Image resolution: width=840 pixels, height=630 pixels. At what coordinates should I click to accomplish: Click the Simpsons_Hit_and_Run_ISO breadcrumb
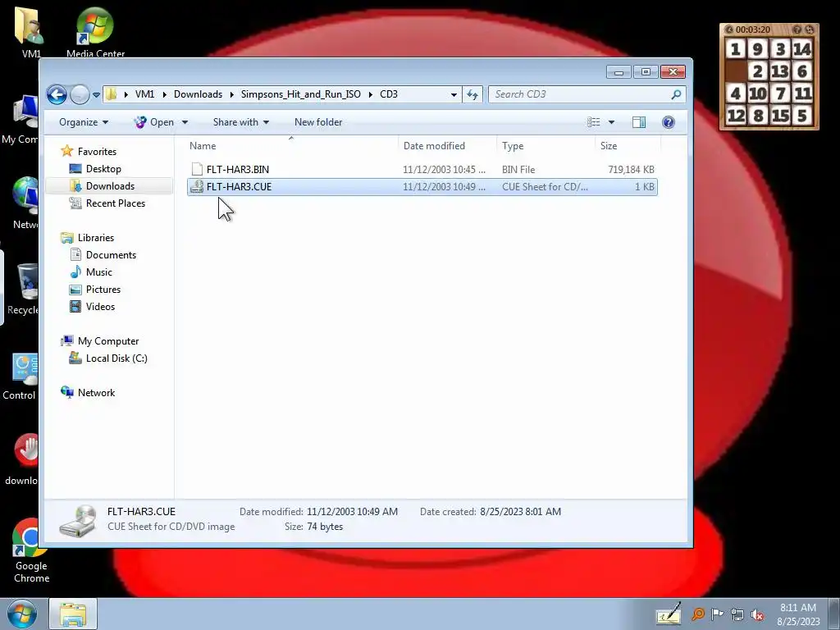(300, 94)
